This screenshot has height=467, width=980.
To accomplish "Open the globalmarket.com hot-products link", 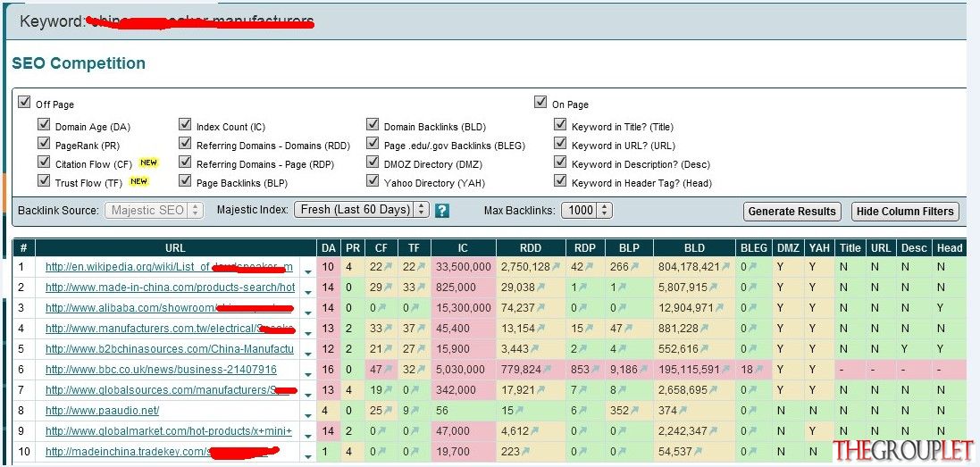I will (169, 430).
